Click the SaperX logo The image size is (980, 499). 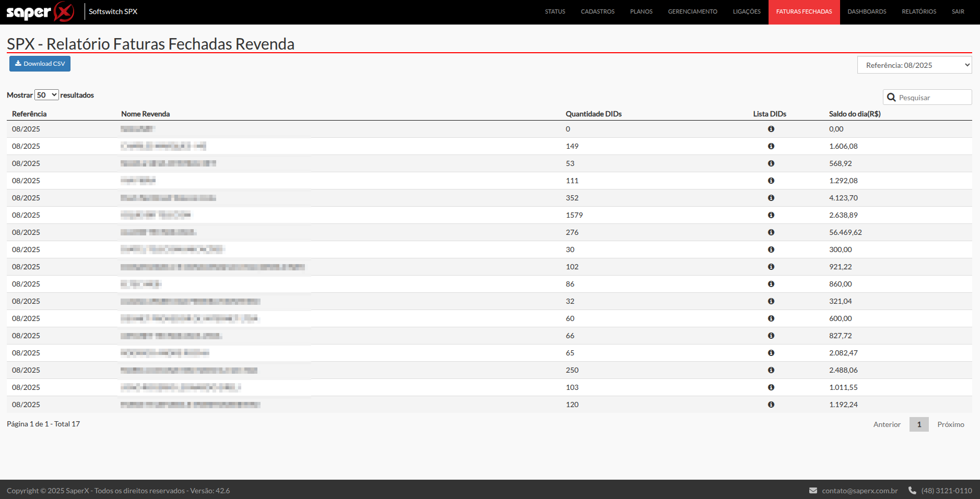pyautogui.click(x=40, y=11)
